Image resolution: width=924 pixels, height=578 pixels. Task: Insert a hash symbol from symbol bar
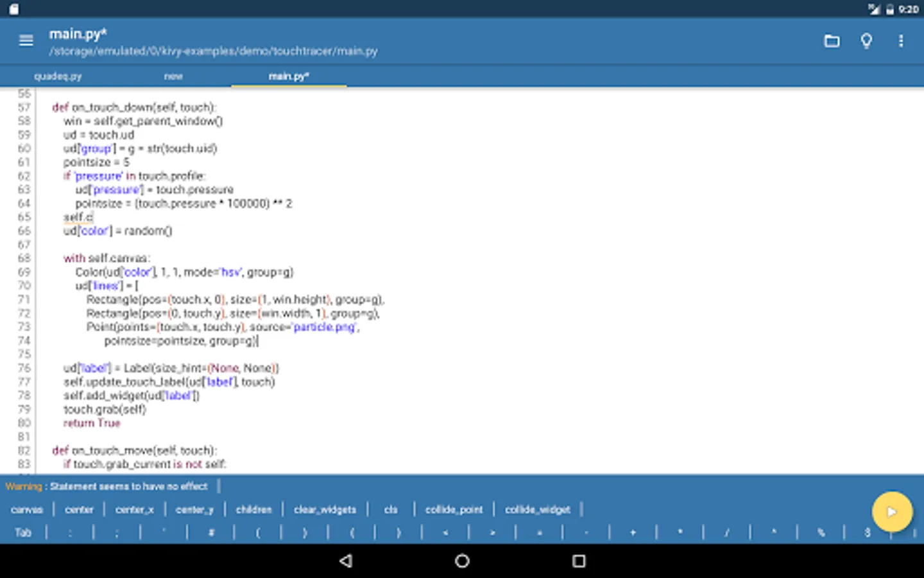(x=211, y=532)
